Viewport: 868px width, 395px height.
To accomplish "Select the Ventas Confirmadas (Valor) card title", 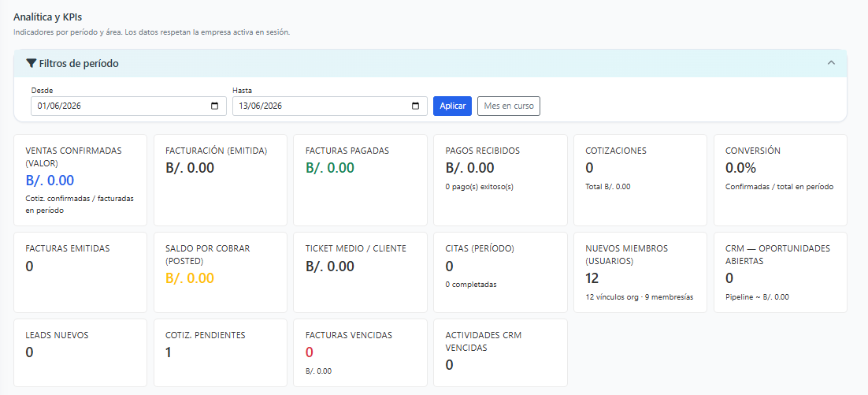I will coord(73,157).
